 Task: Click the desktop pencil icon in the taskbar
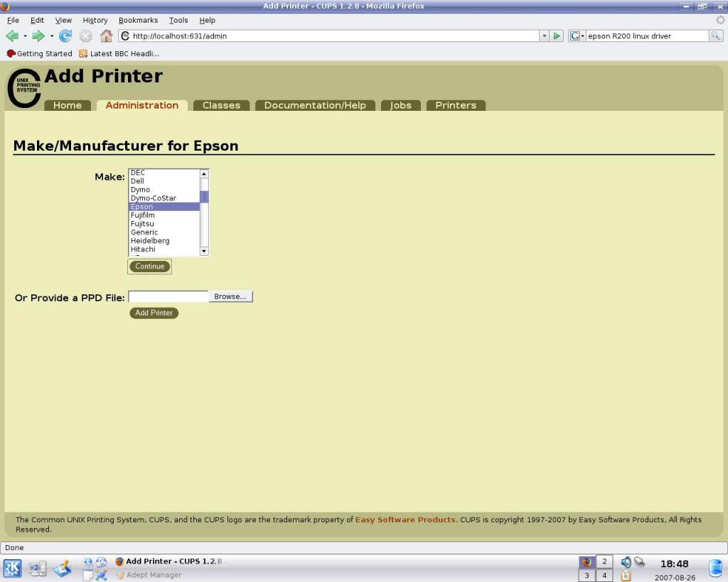coord(63,568)
